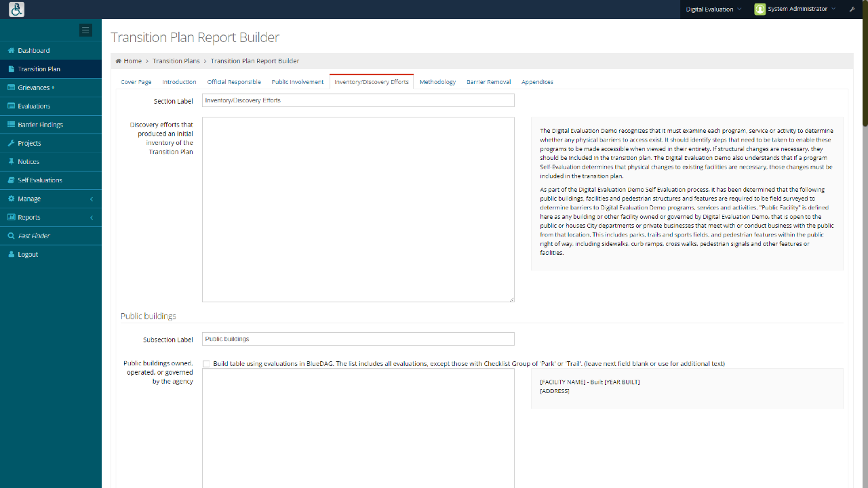Viewport: 868px width, 488px height.
Task: Open Notices page from sidebar
Action: (x=51, y=162)
